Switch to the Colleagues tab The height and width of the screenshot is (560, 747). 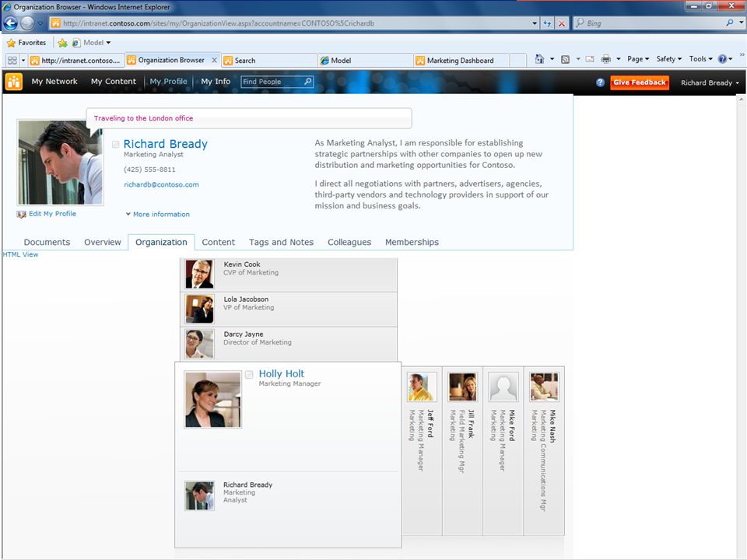(349, 243)
